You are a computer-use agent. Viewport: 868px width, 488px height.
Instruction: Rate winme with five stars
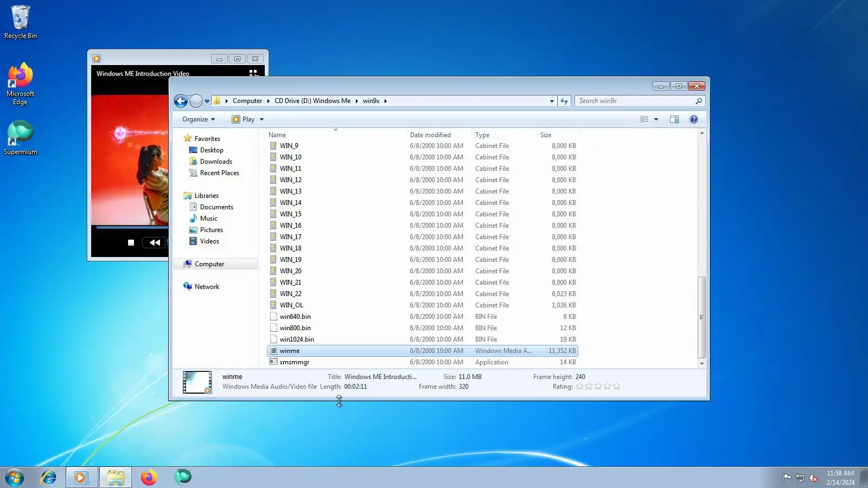[x=616, y=387]
